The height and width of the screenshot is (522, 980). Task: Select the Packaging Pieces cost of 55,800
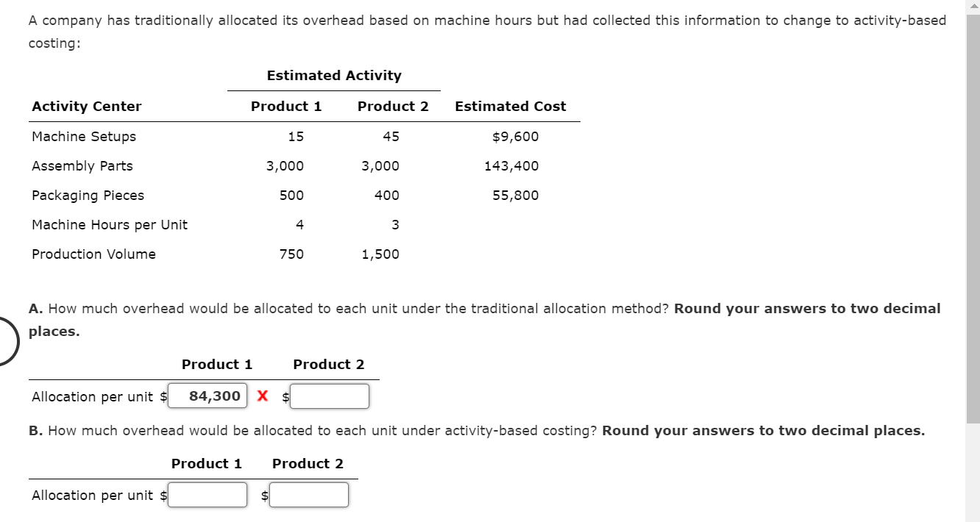516,195
